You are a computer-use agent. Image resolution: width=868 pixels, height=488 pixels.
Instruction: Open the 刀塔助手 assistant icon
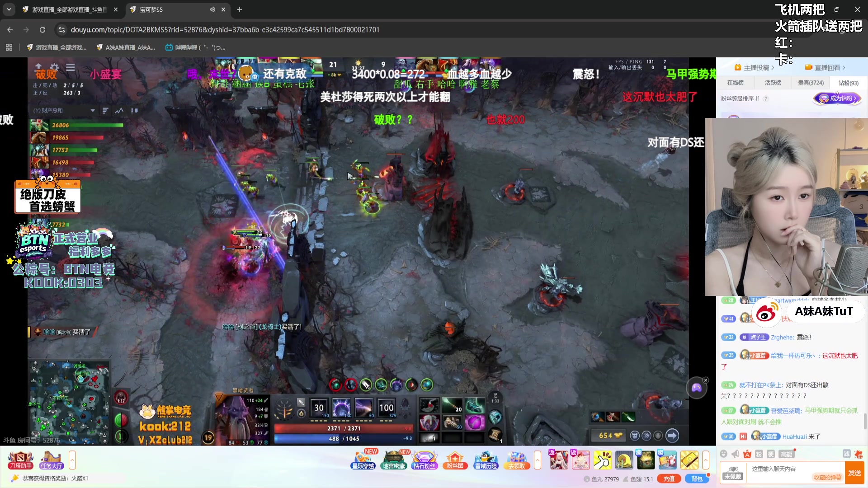[x=20, y=460]
